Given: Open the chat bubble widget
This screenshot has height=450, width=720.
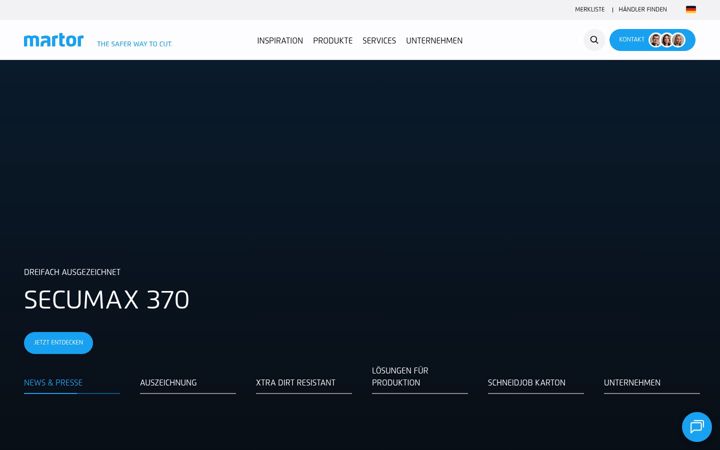Looking at the screenshot, I should pyautogui.click(x=697, y=427).
